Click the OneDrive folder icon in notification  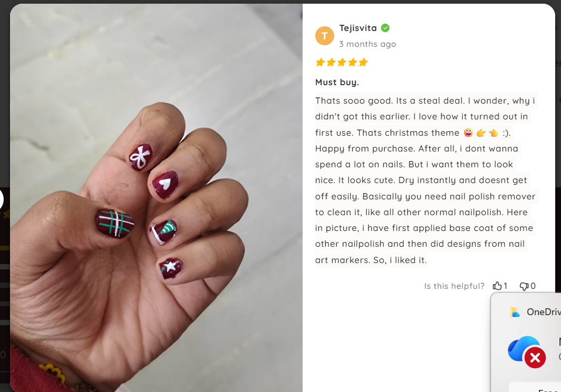coord(515,312)
